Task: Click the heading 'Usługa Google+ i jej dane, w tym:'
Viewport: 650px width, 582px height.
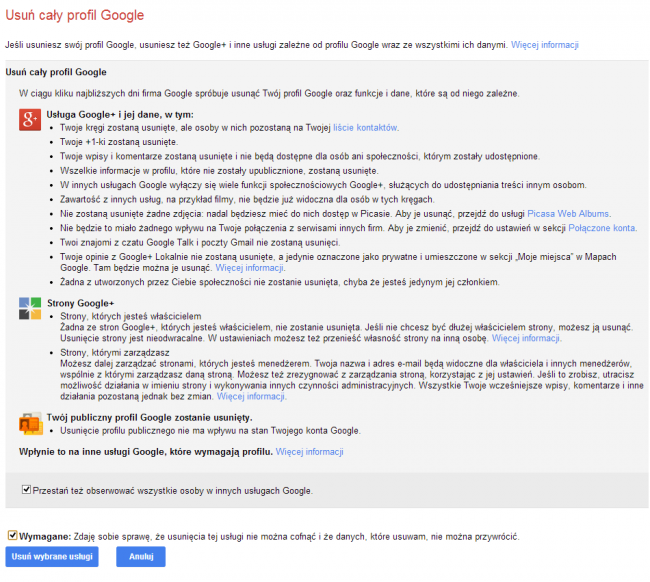Action: tap(120, 114)
